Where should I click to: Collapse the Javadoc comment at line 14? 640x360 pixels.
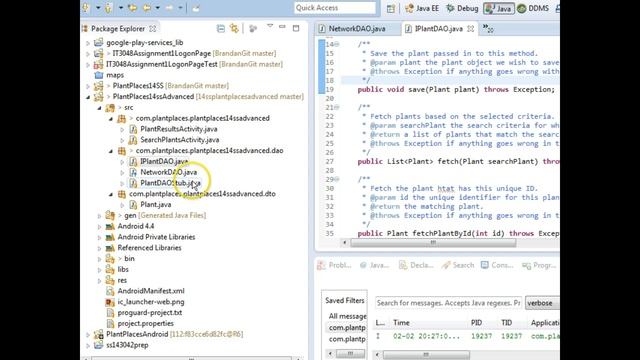click(336, 44)
